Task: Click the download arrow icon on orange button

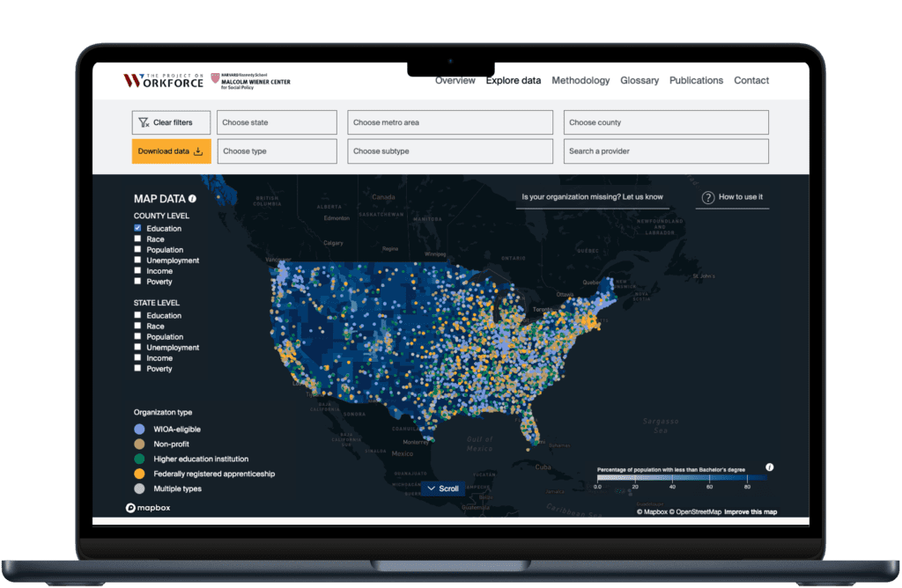Action: [x=198, y=151]
